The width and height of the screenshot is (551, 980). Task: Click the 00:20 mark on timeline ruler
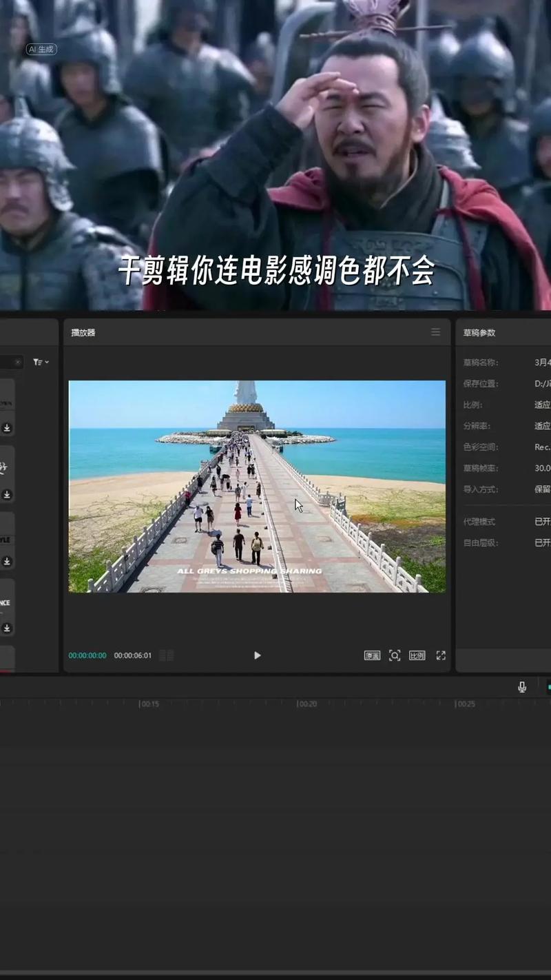307,704
